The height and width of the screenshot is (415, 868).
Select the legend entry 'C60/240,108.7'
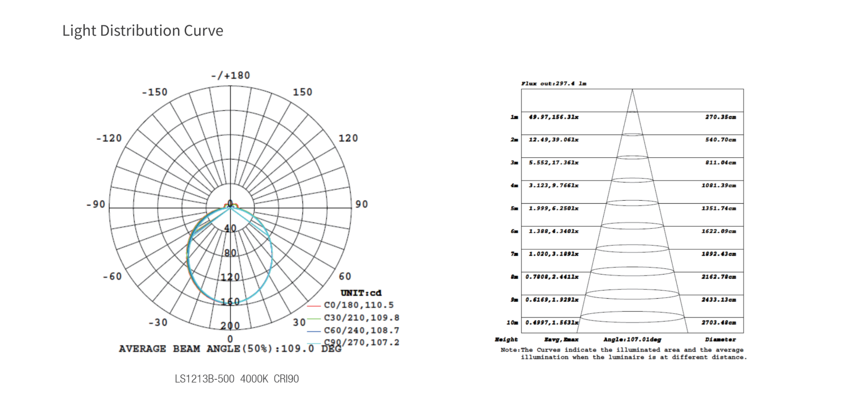(353, 331)
